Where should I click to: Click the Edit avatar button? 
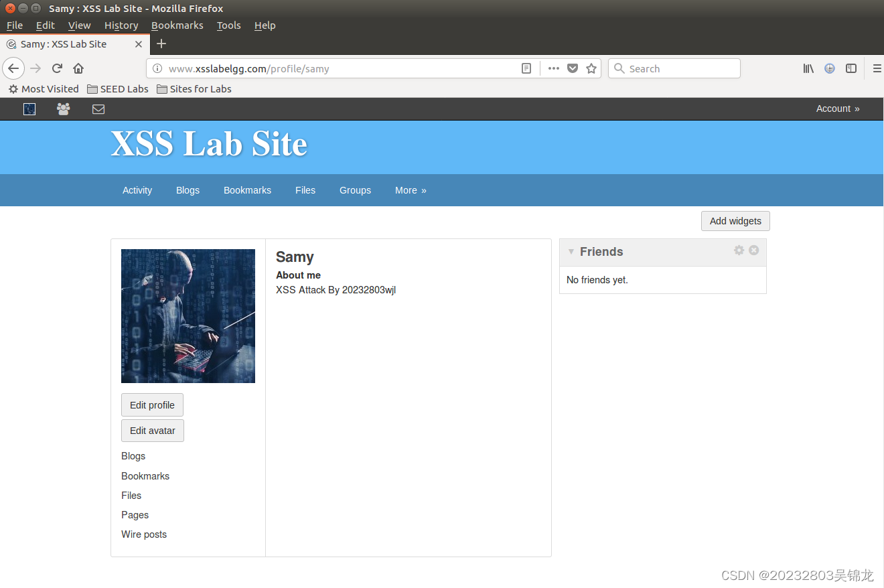(x=153, y=431)
